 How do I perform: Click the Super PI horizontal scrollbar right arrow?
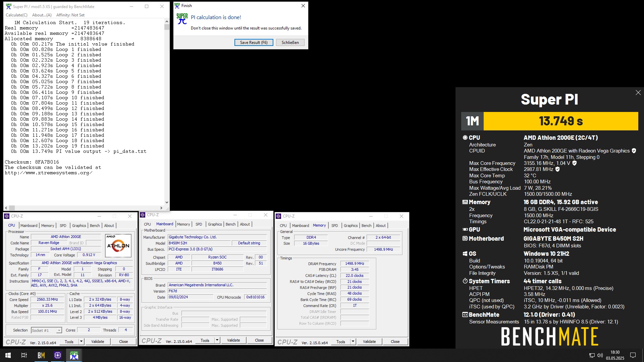161,208
